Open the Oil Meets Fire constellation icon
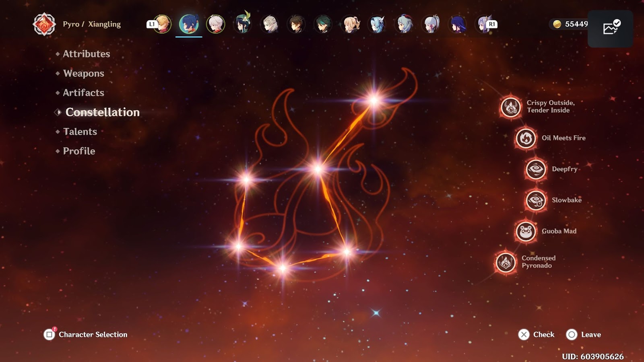 pos(526,138)
